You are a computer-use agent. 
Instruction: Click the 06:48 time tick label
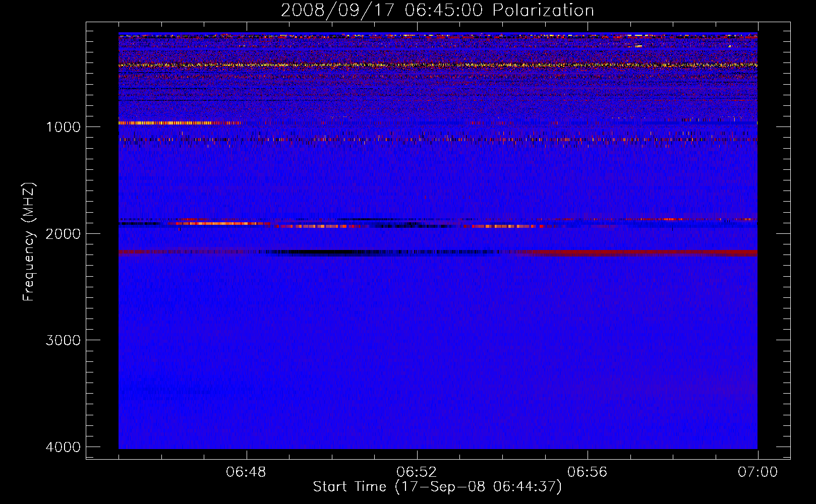246,472
